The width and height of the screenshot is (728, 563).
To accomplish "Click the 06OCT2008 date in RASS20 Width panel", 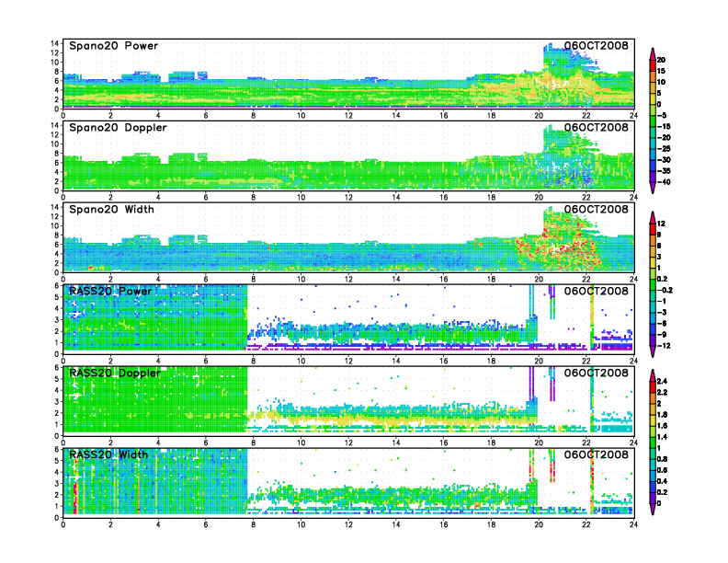I will (x=597, y=454).
